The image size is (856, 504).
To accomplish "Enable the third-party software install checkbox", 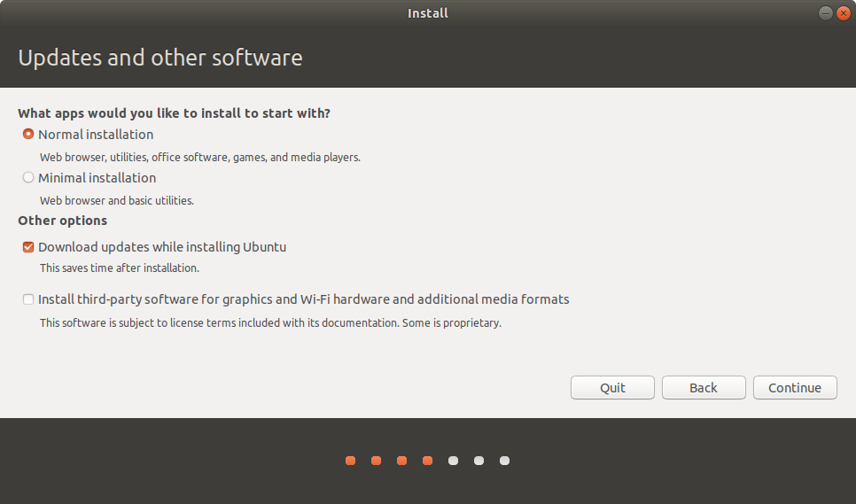I will point(28,299).
